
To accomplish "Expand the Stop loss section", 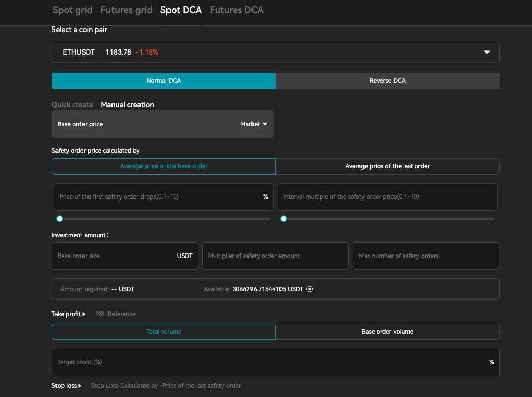I will point(67,386).
